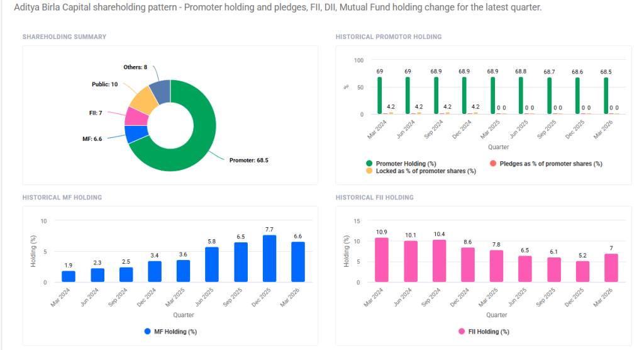Image resolution: width=644 pixels, height=350 pixels.
Task: Click the Dec 2025 FII bar showing 5.2
Action: pyautogui.click(x=582, y=272)
